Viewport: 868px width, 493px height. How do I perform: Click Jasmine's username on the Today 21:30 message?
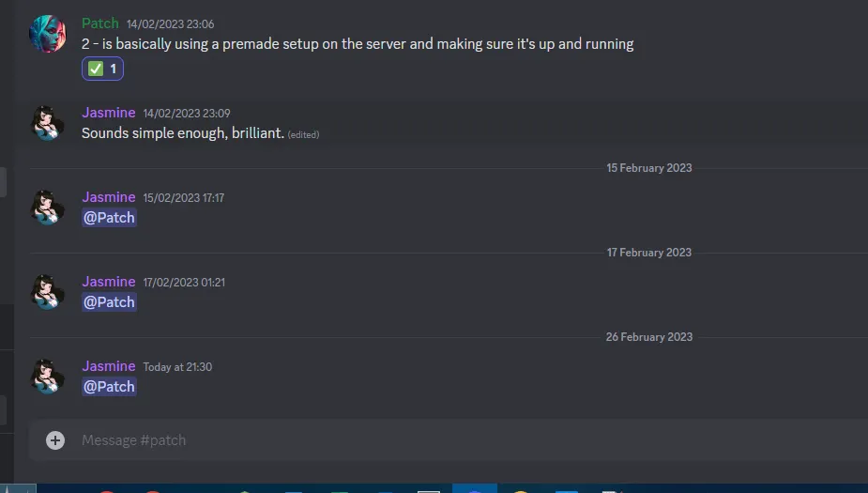[109, 366]
